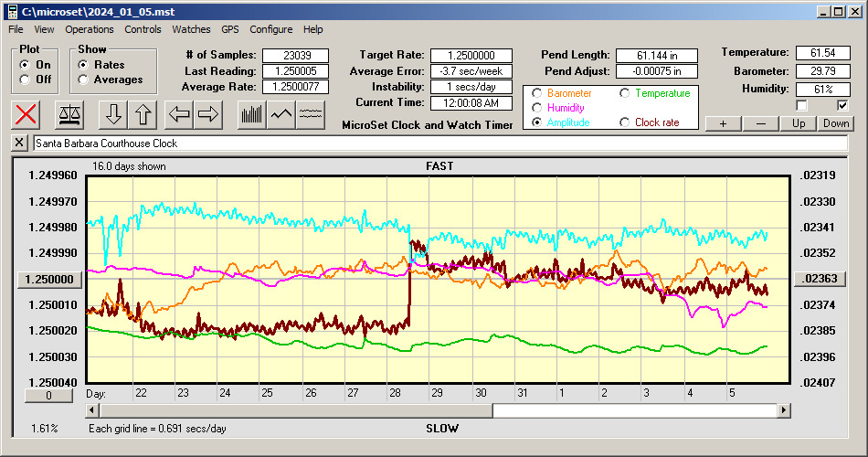Viewport: 868px width, 457px height.
Task: Show Averages on the plot
Action: (83, 80)
